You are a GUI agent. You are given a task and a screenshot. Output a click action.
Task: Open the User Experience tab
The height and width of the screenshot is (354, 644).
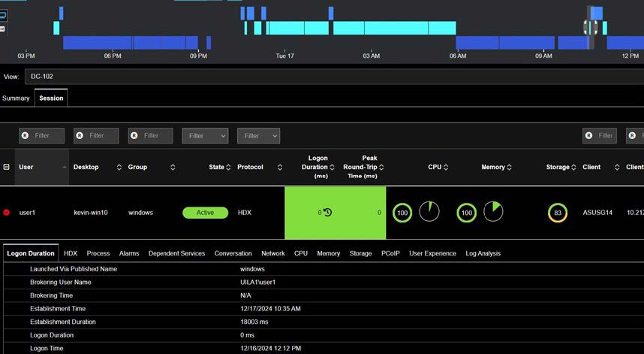(x=432, y=253)
